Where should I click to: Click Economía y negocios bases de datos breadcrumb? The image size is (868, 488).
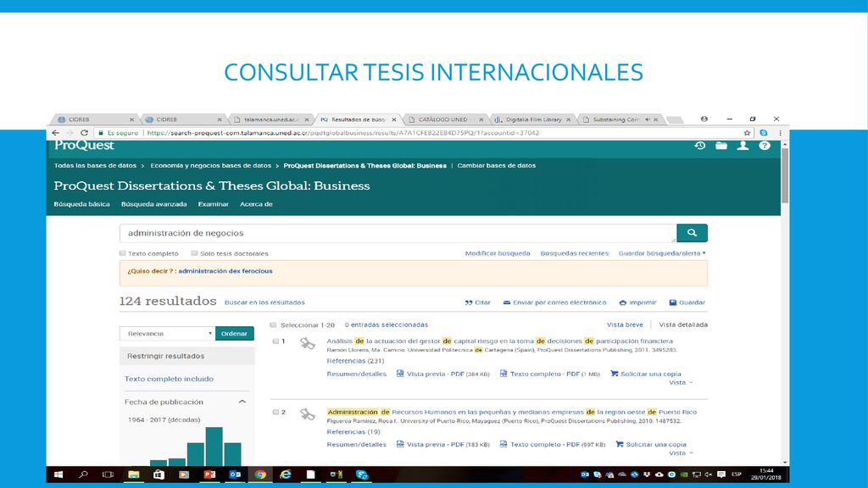(x=211, y=165)
